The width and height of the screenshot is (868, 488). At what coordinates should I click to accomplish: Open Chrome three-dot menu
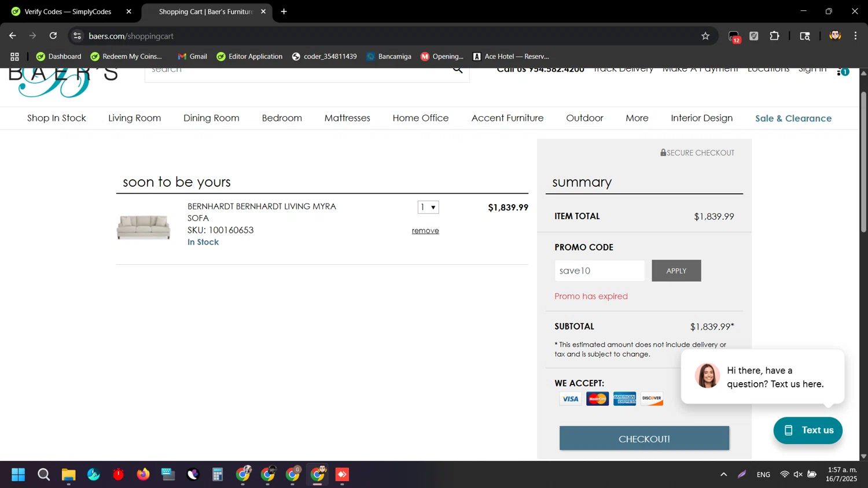855,36
